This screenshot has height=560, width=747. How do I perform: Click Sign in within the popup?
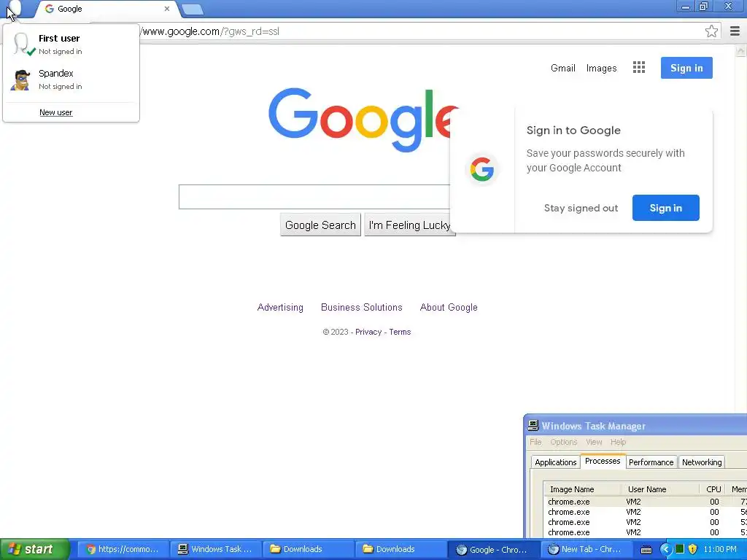665,208
